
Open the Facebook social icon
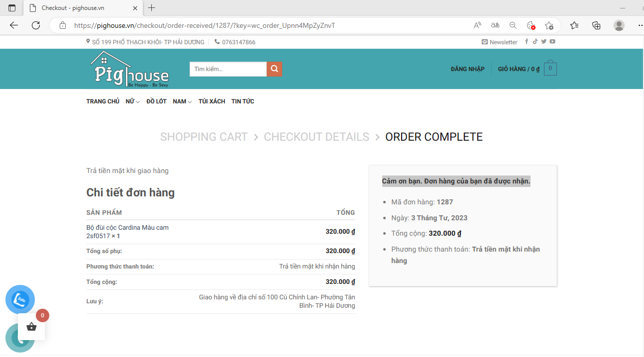pos(527,42)
